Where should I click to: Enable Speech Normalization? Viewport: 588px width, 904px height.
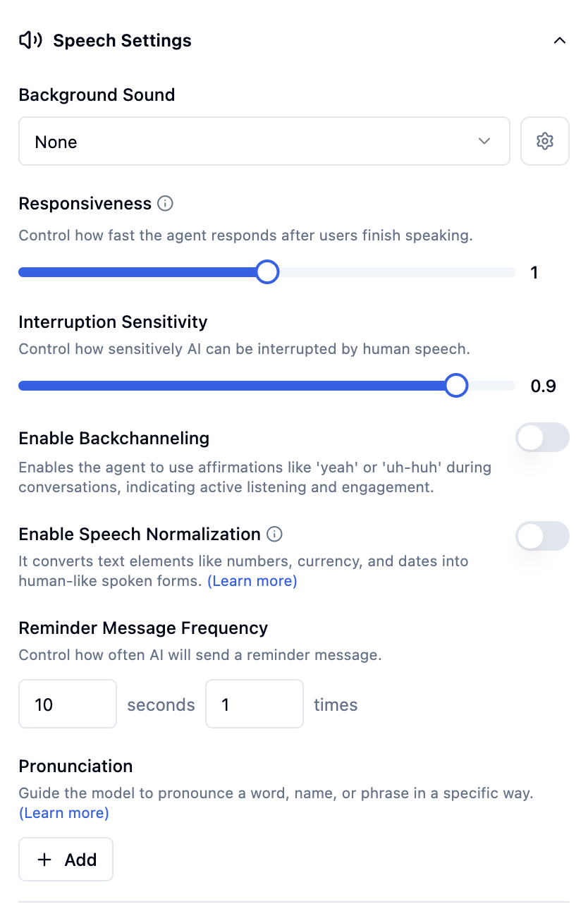click(541, 536)
